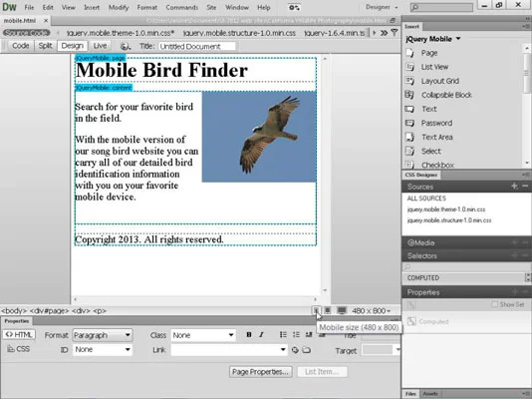
Task: Switch to Code view
Action: click(20, 46)
